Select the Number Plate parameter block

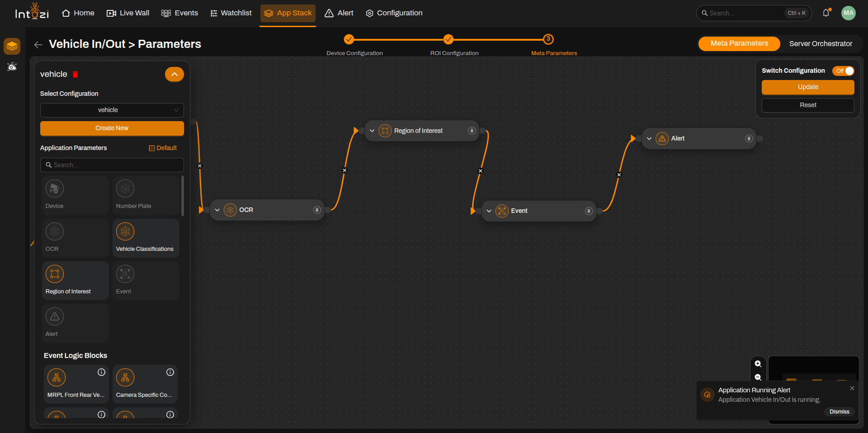[146, 196]
